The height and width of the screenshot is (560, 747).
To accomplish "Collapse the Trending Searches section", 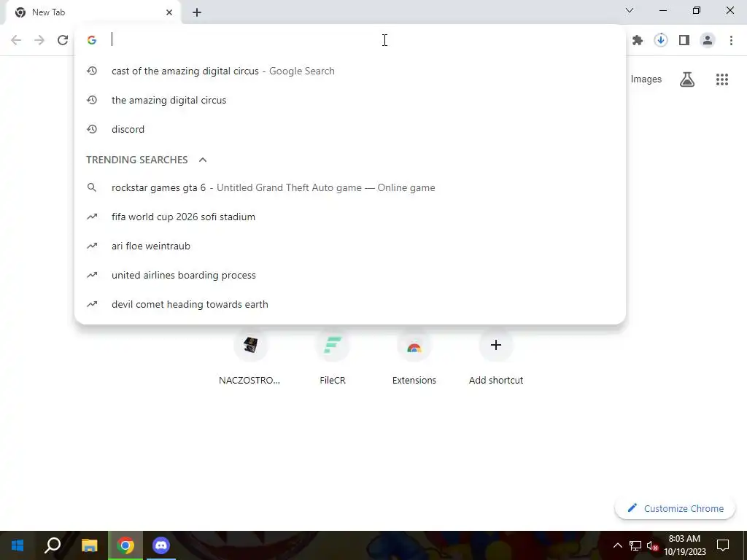I will pos(203,160).
